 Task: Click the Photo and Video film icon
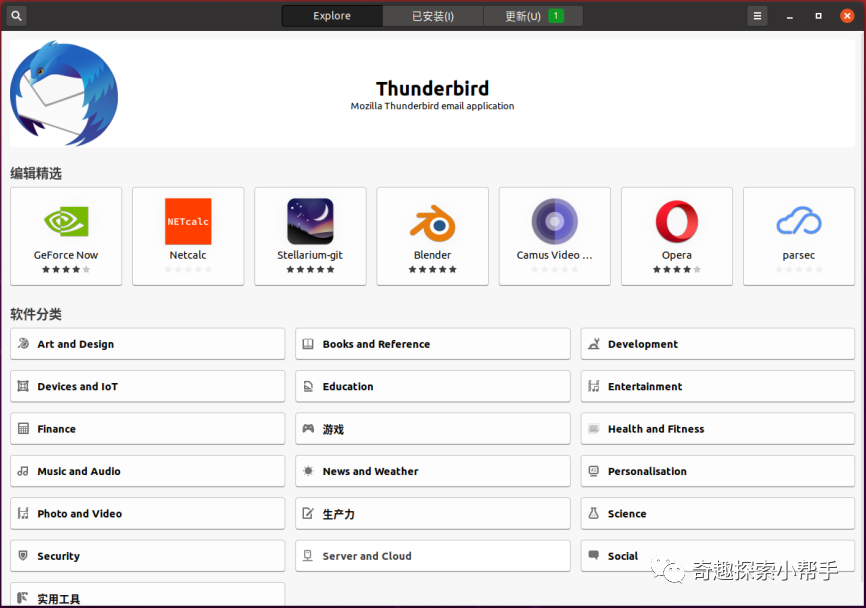23,513
